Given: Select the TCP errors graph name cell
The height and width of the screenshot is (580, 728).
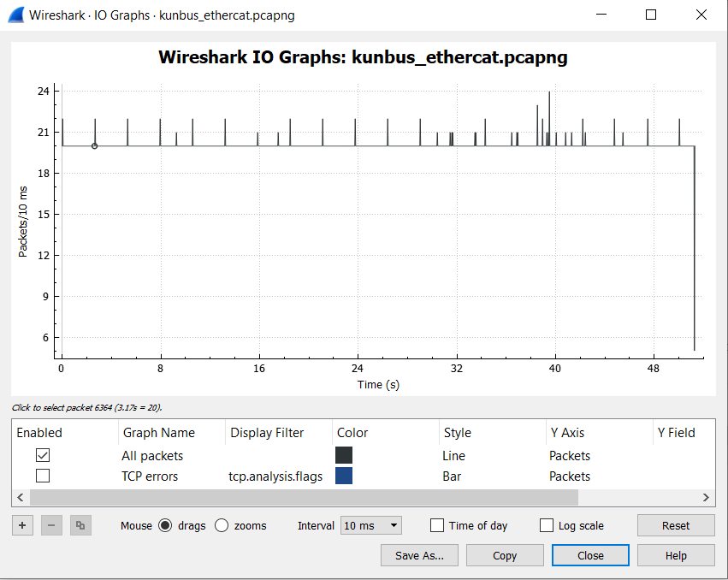Looking at the screenshot, I should (x=150, y=476).
